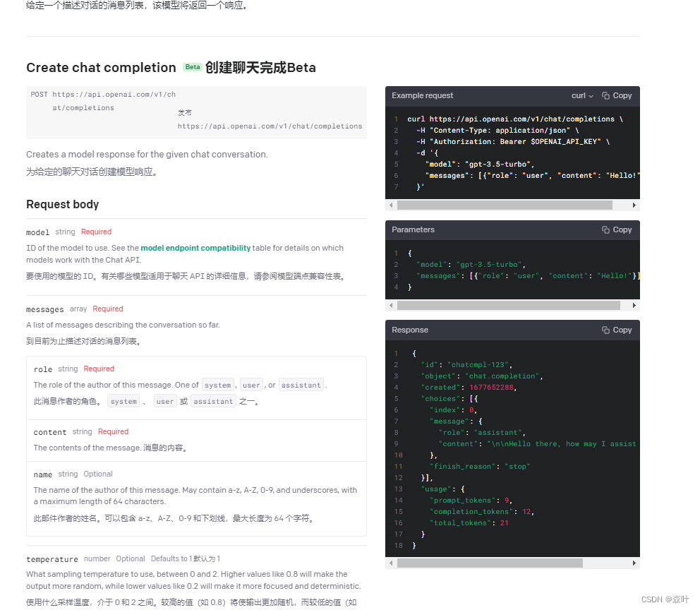
Task: Copy the Parameters code snippet
Action: [617, 229]
